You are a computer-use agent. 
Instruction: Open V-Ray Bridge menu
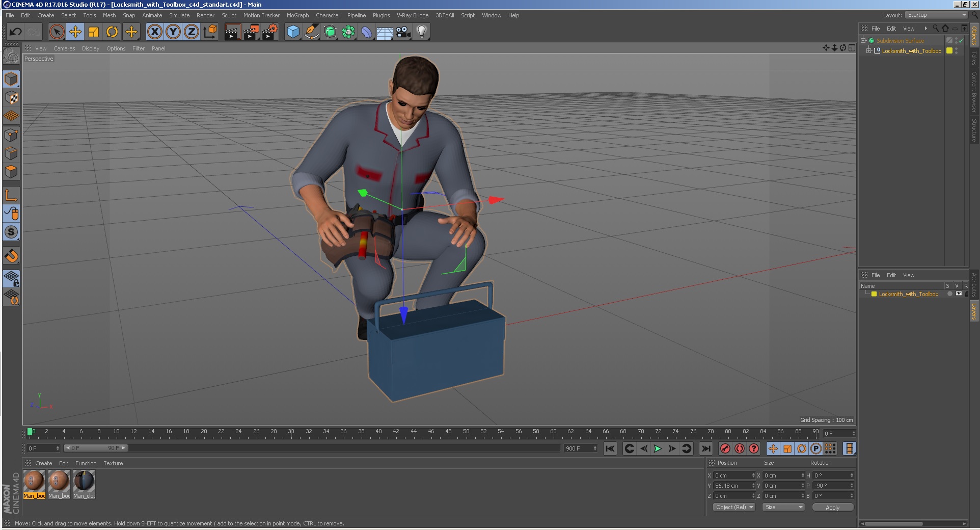click(x=413, y=15)
